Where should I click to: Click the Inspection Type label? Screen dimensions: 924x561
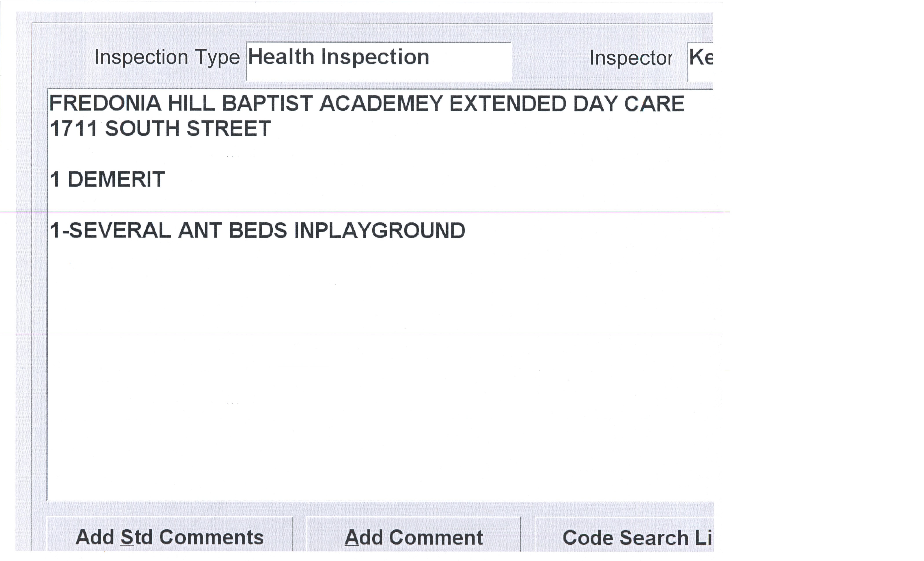point(167,57)
